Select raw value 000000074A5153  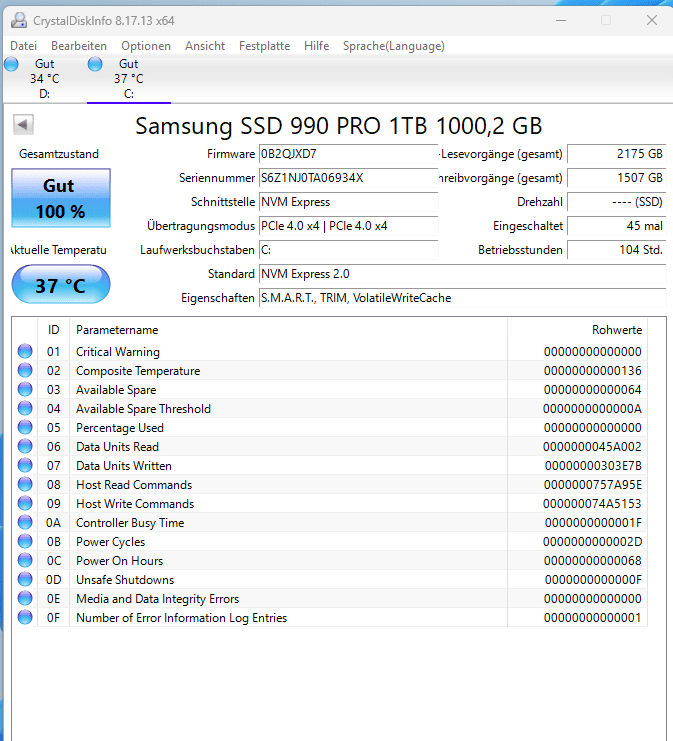(592, 504)
